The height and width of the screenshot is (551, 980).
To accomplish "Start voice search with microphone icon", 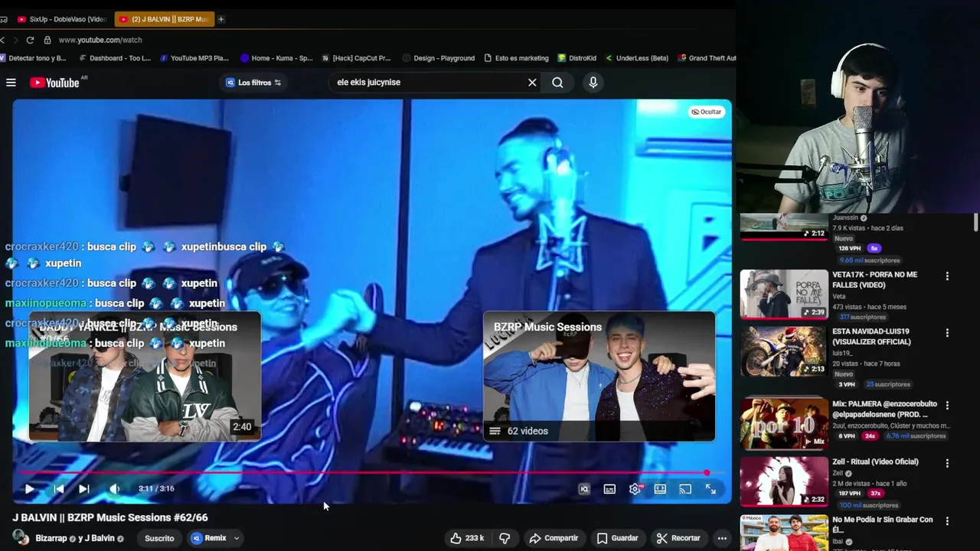I will click(x=593, y=83).
